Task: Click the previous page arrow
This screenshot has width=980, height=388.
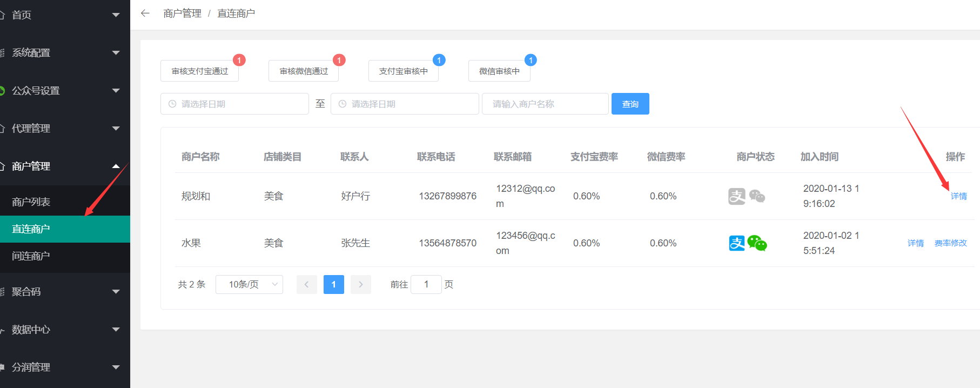Action: [x=306, y=284]
